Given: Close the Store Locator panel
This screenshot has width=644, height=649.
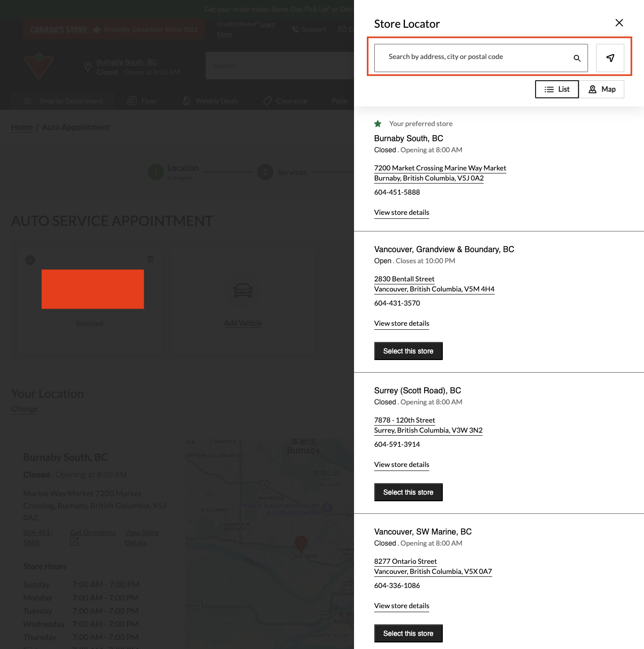Looking at the screenshot, I should 619,23.
